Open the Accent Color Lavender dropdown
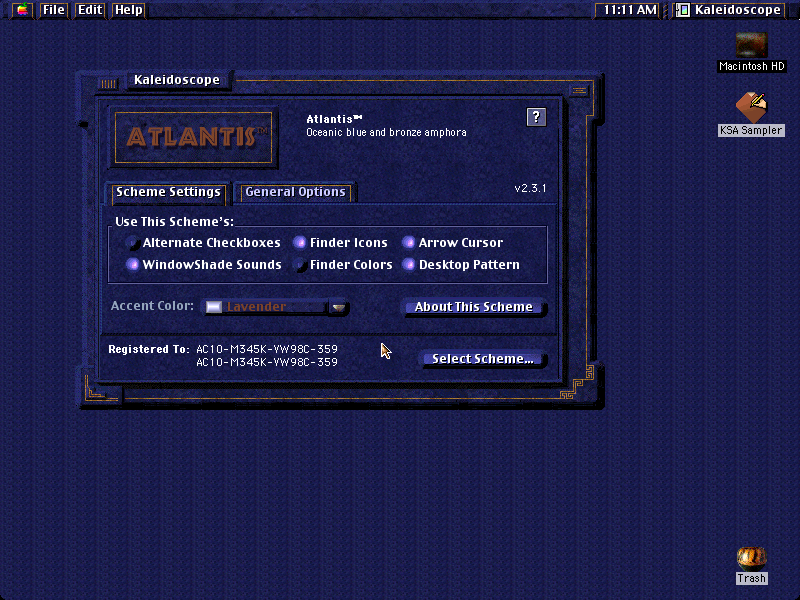The height and width of the screenshot is (600, 800). [x=276, y=307]
